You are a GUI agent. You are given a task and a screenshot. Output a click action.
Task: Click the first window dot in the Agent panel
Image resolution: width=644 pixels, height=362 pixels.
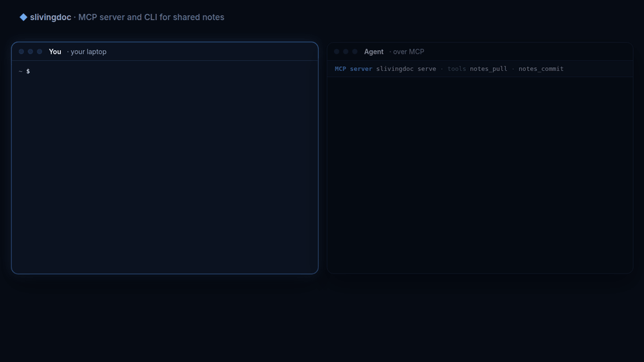pos(337,52)
